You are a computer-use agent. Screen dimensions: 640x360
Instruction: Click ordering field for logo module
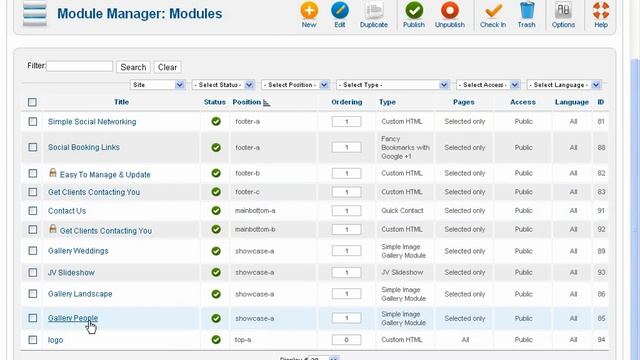click(x=346, y=340)
